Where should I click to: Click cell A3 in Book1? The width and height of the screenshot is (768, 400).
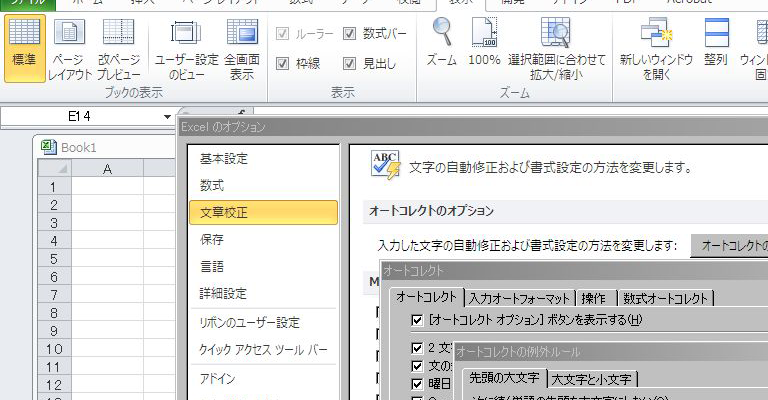pyautogui.click(x=107, y=223)
